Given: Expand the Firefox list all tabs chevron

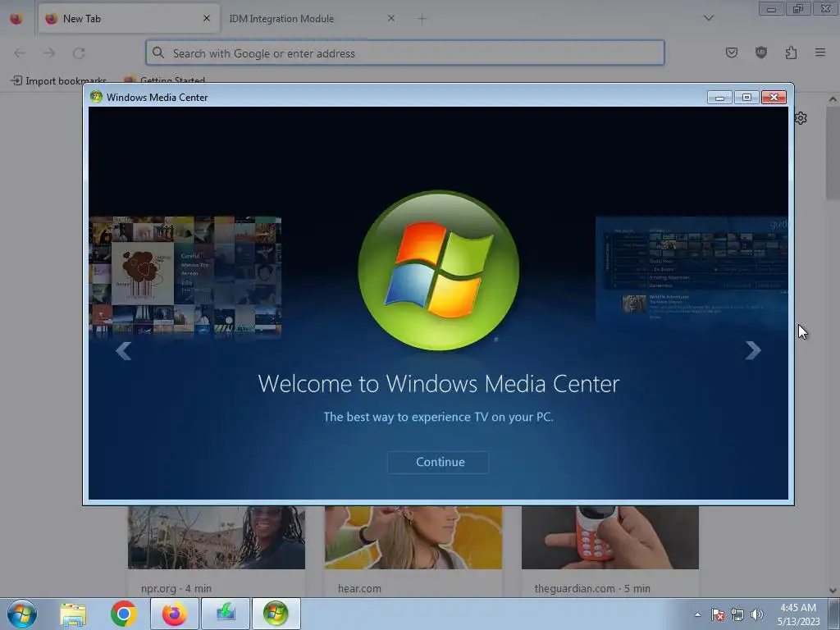Looking at the screenshot, I should tap(708, 18).
